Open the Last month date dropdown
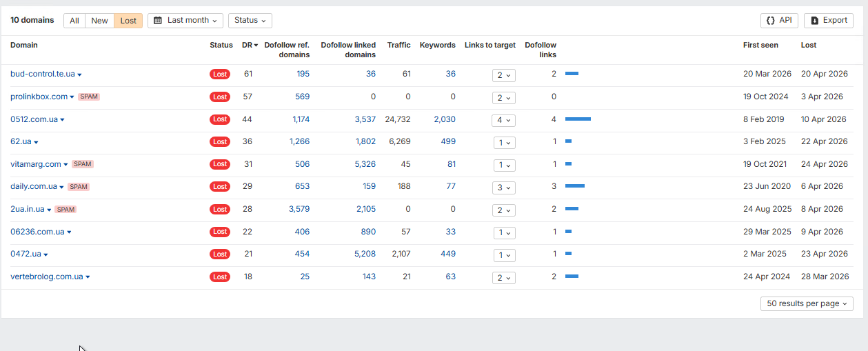This screenshot has width=868, height=351. coord(185,21)
